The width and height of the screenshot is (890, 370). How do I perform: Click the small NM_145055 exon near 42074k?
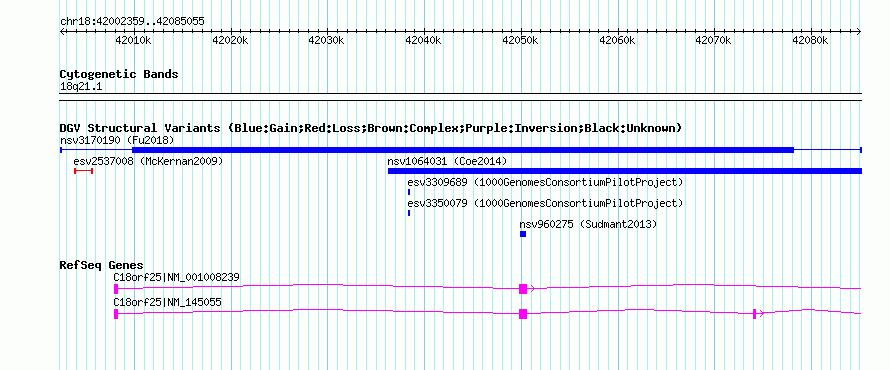coord(754,314)
